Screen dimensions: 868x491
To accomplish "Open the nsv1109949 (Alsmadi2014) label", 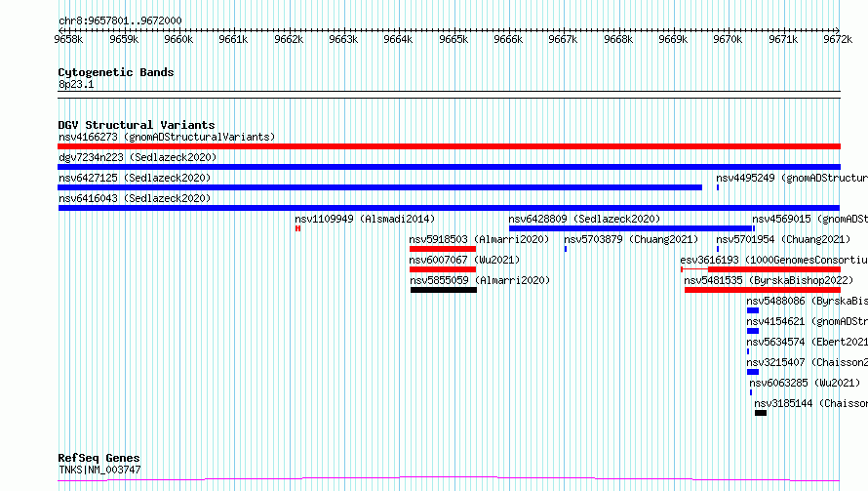I will (365, 219).
